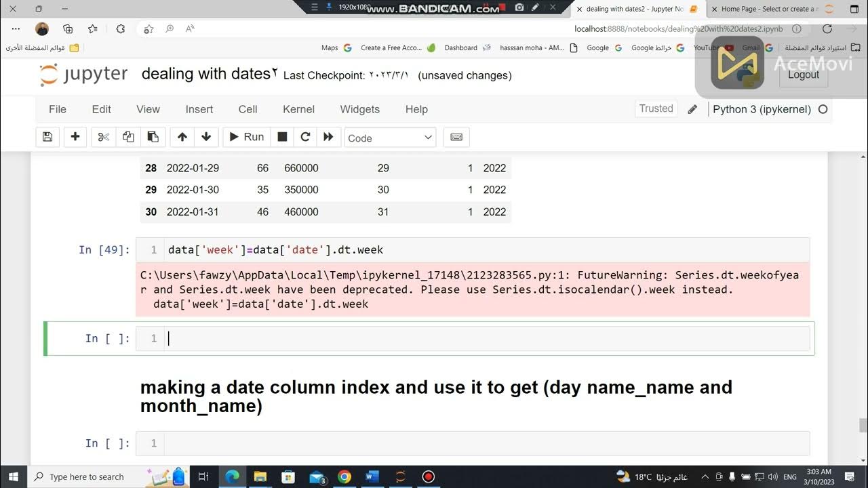Open Edge settings three-dots menu
Screen dimensions: 868x488
pyautogui.click(x=16, y=29)
